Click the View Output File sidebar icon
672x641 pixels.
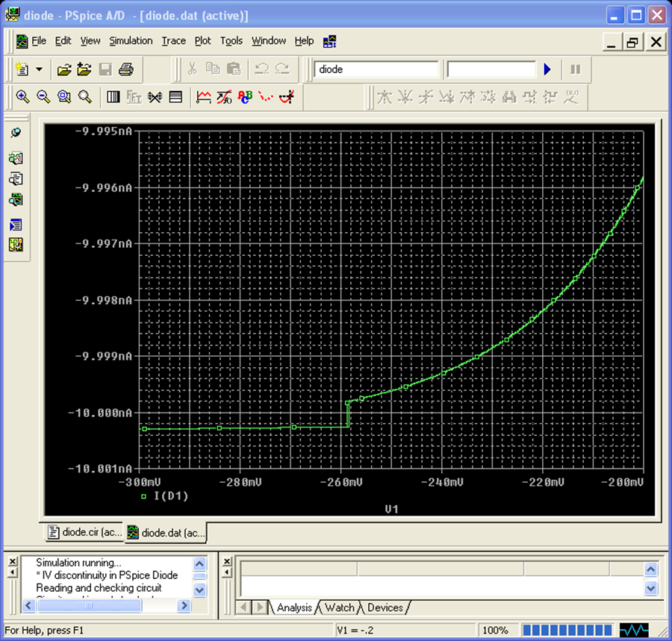coord(16,178)
